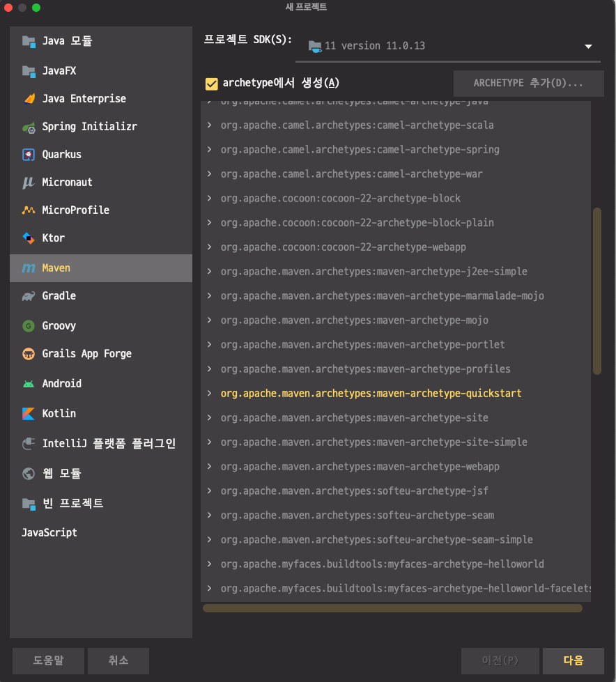Expand the camel-archetype-war node
Screen dimensions: 616x682
(x=210, y=174)
